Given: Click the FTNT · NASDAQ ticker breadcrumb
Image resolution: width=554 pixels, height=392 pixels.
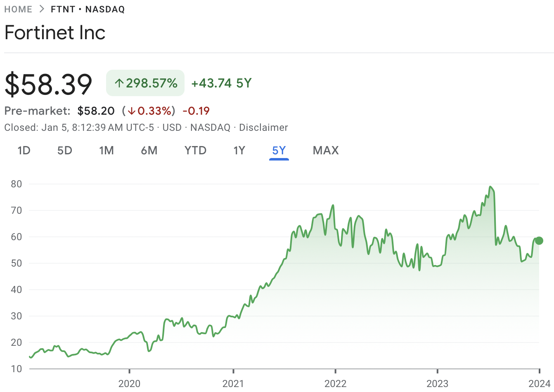Looking at the screenshot, I should pyautogui.click(x=87, y=9).
